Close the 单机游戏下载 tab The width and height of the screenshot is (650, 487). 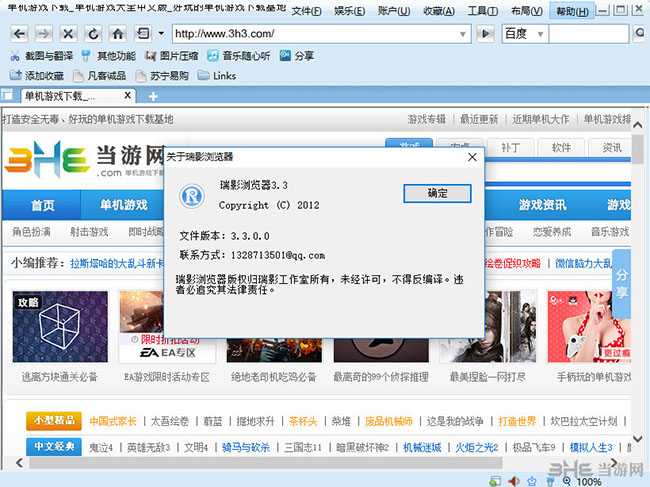(128, 96)
